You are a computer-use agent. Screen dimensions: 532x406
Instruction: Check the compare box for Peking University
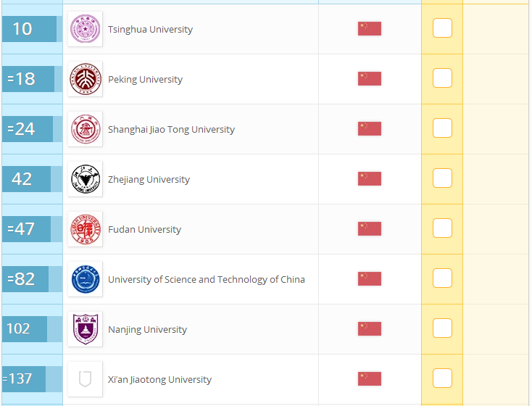coord(442,78)
